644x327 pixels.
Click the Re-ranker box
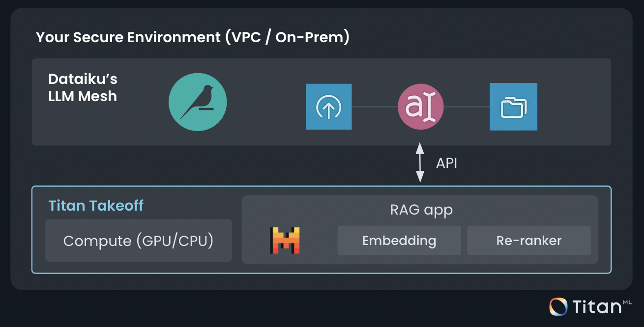point(528,241)
